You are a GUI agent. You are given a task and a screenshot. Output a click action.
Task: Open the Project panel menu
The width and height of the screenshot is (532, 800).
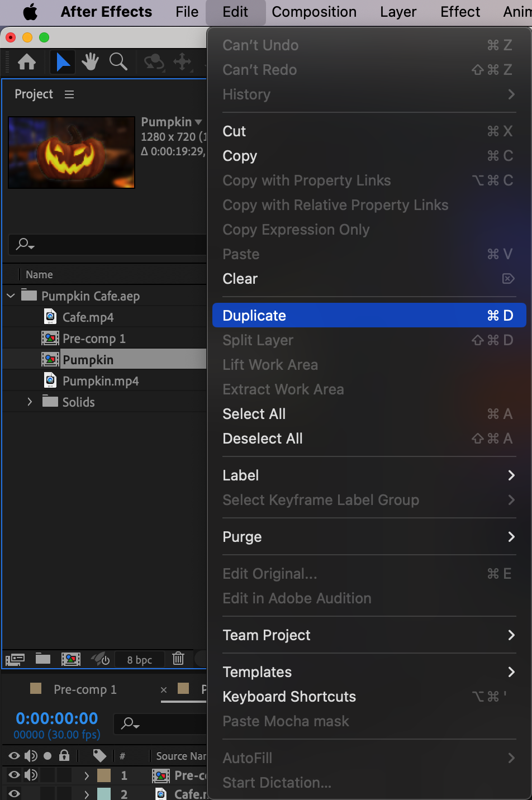coord(69,94)
